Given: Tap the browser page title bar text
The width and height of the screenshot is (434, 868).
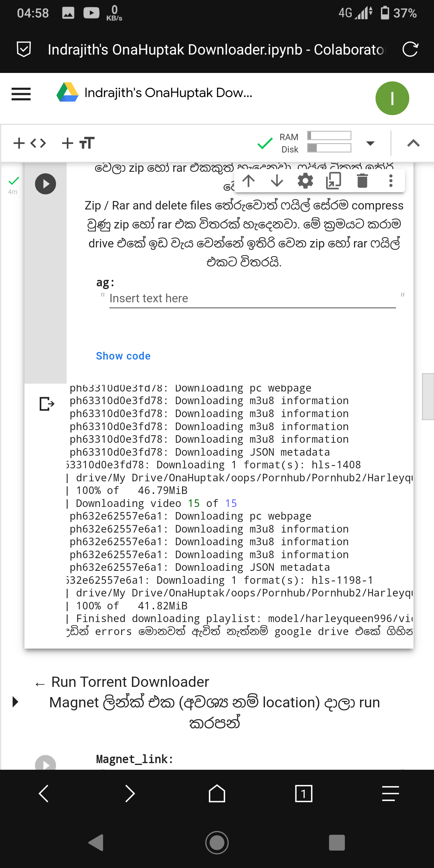Looking at the screenshot, I should pos(216,49).
